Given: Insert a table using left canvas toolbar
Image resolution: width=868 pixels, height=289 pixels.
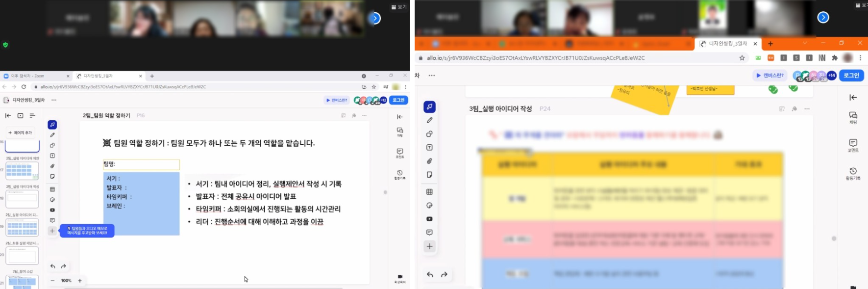Looking at the screenshot, I should click(52, 189).
